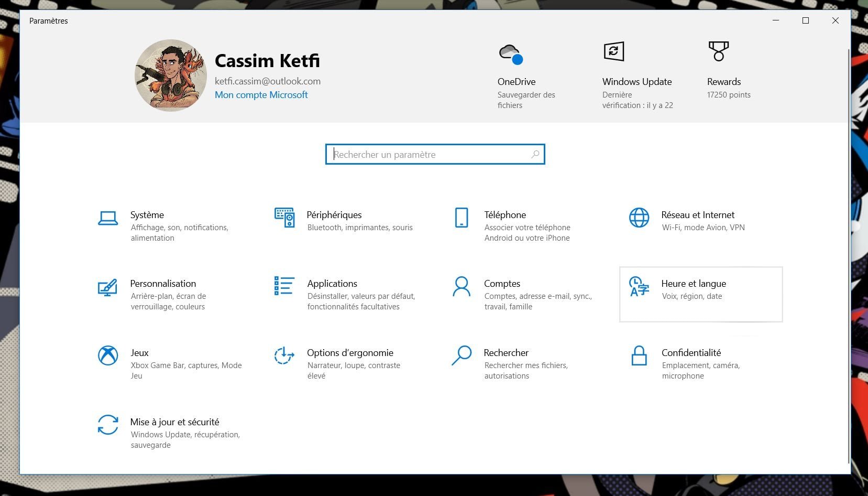This screenshot has width=868, height=496.
Task: Click the Dernière vérification text
Action: click(x=638, y=100)
